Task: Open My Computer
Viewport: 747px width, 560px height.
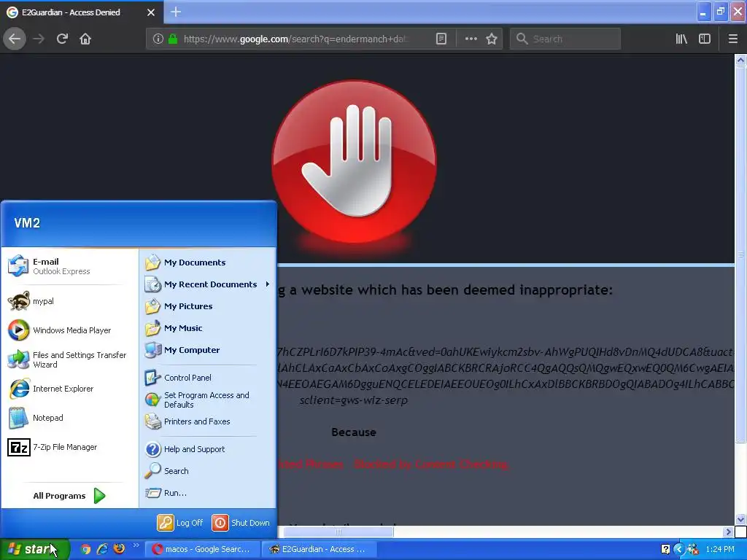Action: click(x=208, y=350)
